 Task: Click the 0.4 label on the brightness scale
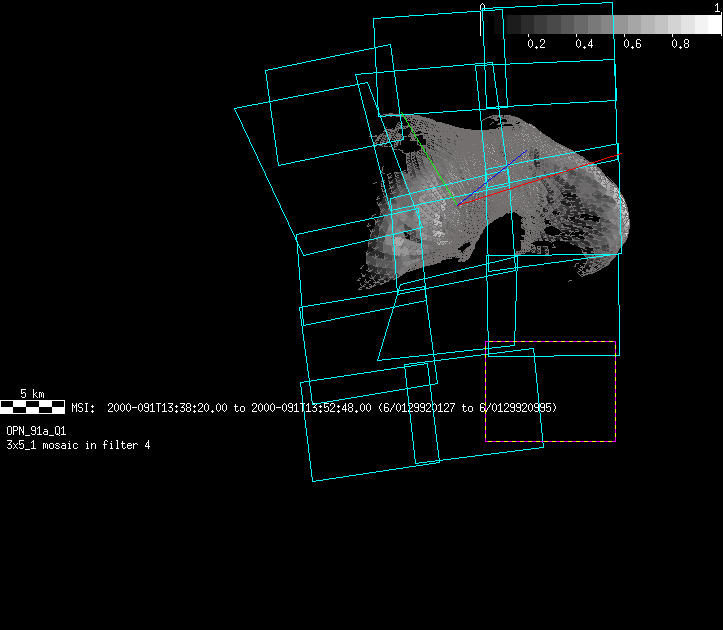pos(584,44)
